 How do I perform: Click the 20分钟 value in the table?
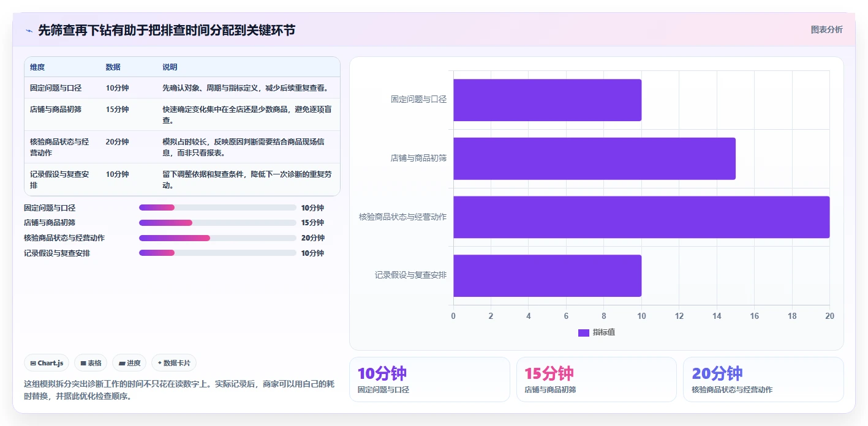tap(118, 142)
